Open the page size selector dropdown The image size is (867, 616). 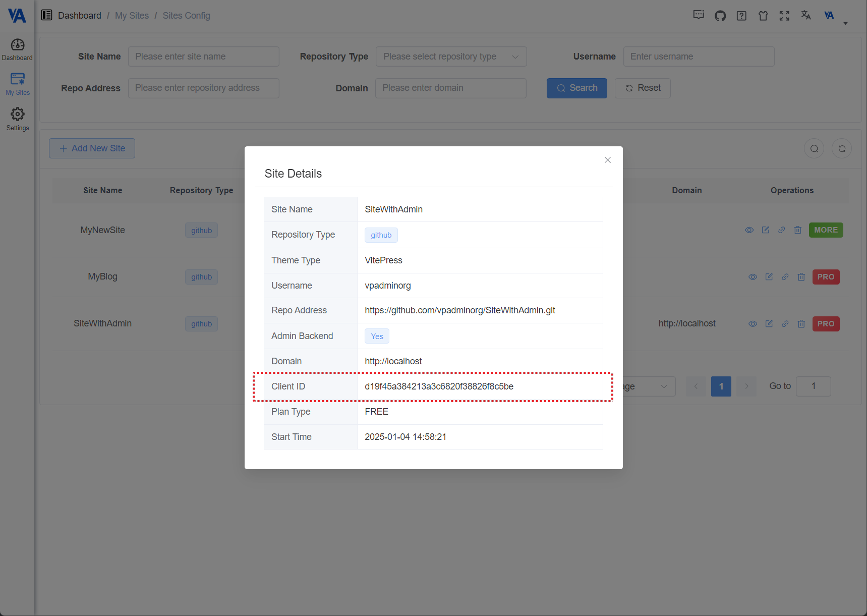pos(649,386)
